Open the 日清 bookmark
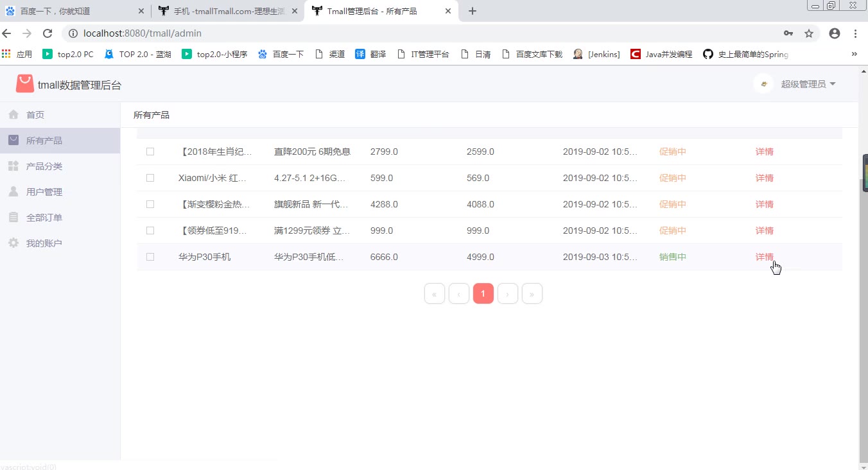The image size is (868, 470). point(476,55)
